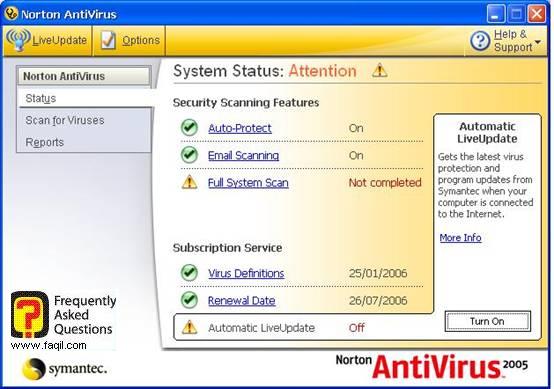Click the Norton AntiVirus sidebar header

pos(84,76)
